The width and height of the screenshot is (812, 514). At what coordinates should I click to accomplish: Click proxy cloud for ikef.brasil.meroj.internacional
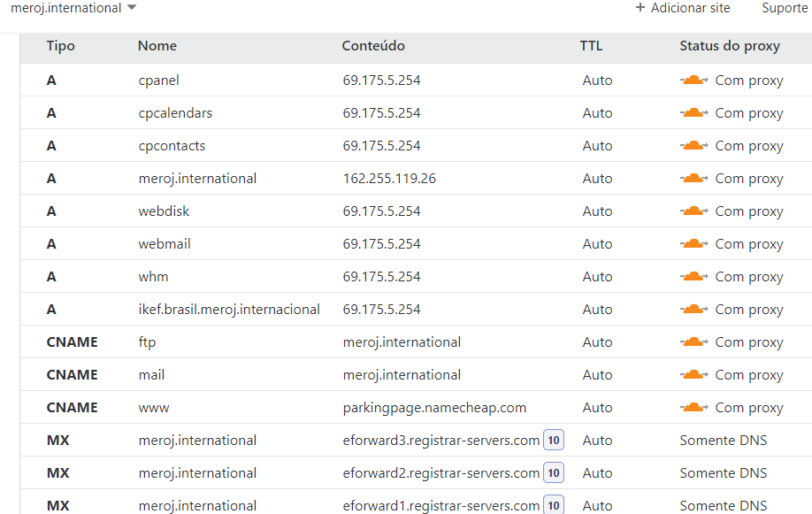click(694, 310)
